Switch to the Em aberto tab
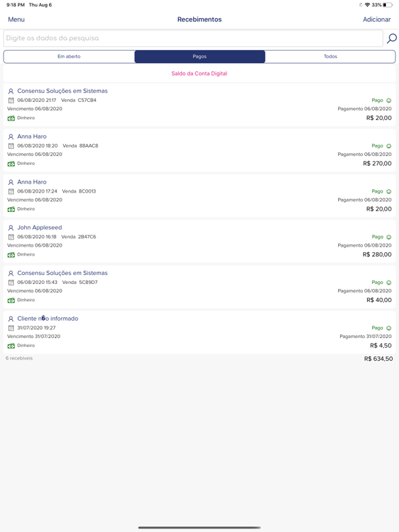This screenshot has width=399, height=532. [x=69, y=57]
